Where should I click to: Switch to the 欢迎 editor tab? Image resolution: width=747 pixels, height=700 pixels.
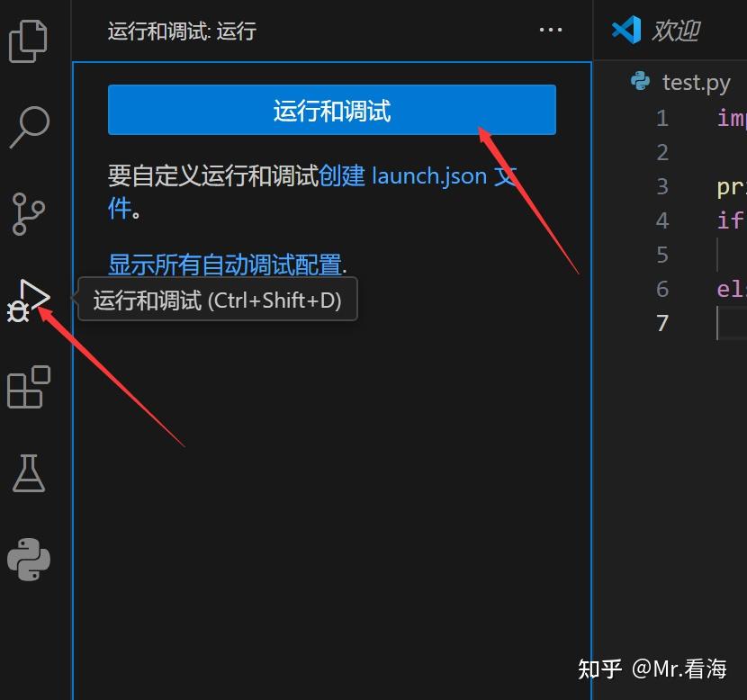(x=675, y=31)
